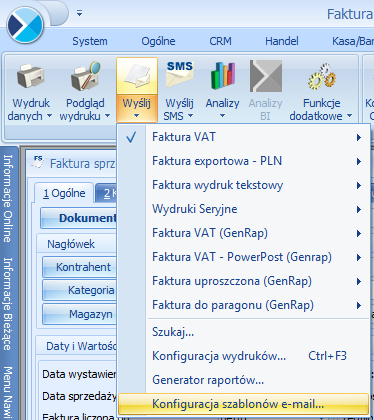This screenshot has width=374, height=420.
Task: Expand the Wydruki Seryjne submenu arrow
Action: (x=359, y=209)
